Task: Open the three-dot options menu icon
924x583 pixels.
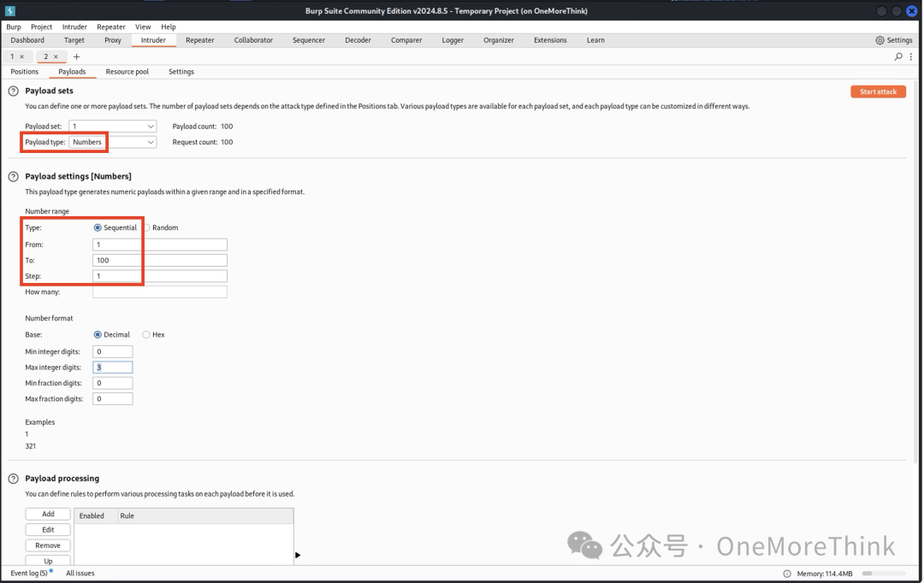Action: 911,56
